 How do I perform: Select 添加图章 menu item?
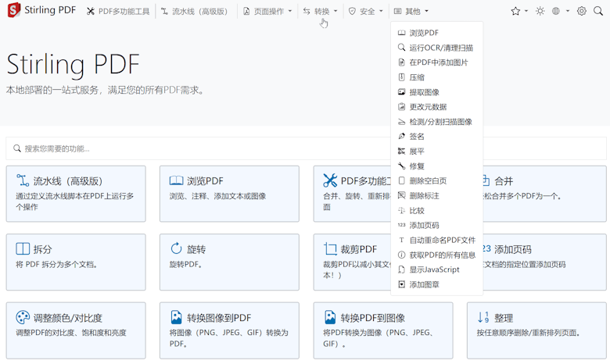pos(437,285)
